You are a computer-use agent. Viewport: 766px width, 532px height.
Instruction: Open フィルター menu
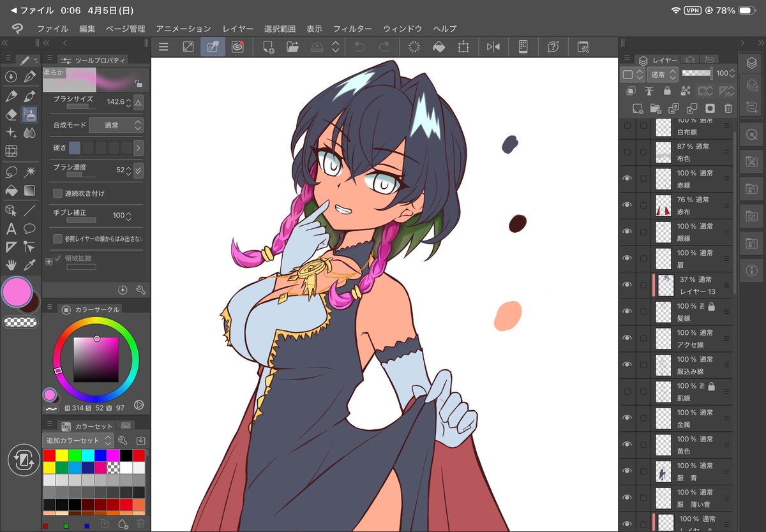352,29
